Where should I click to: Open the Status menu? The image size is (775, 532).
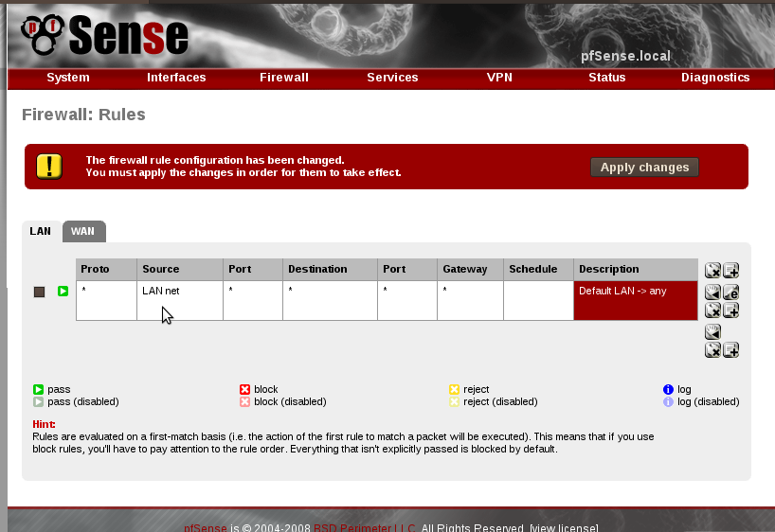pyautogui.click(x=607, y=78)
